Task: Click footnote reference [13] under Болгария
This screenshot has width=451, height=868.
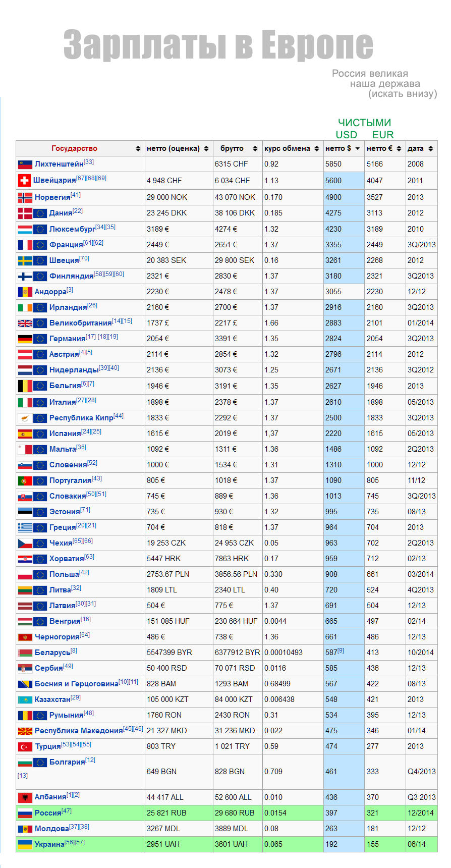Action: tap(23, 776)
